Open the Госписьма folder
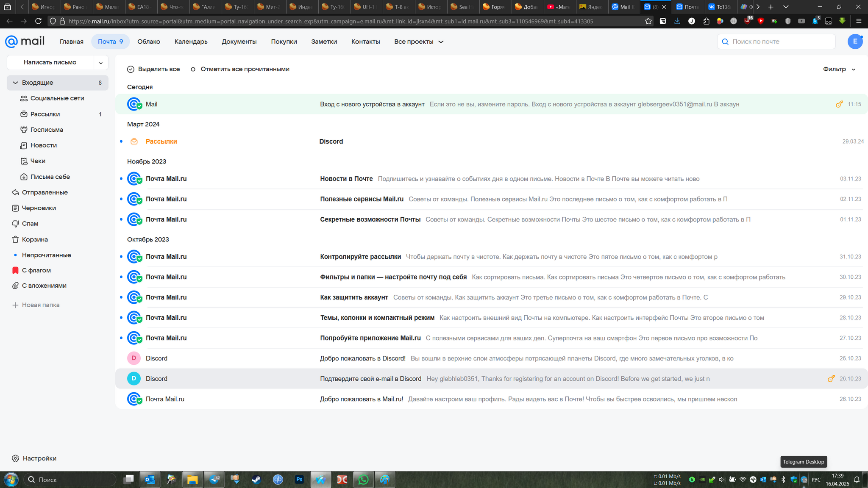 pyautogui.click(x=47, y=130)
